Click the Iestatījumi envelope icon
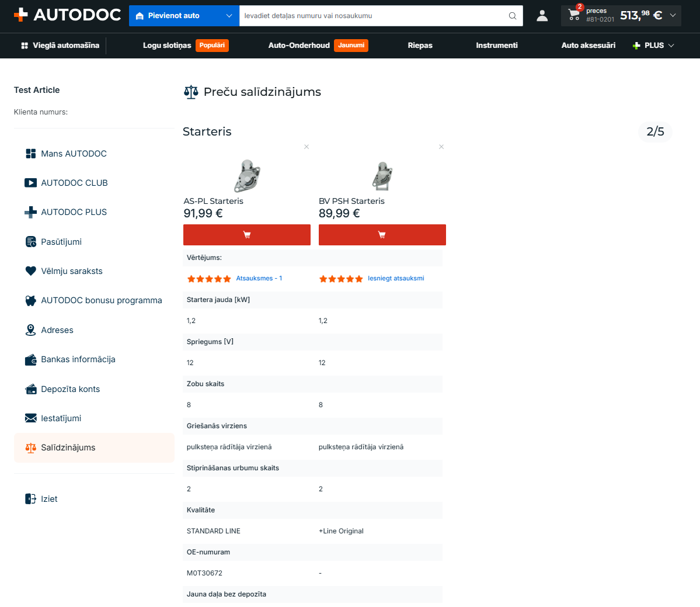Viewport: 700px width, 607px height. [30, 418]
